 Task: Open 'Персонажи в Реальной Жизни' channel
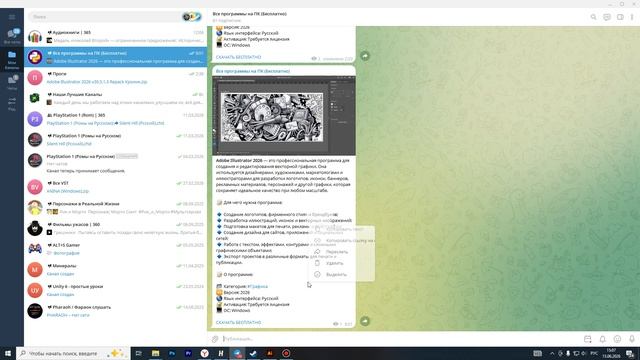[x=116, y=208]
